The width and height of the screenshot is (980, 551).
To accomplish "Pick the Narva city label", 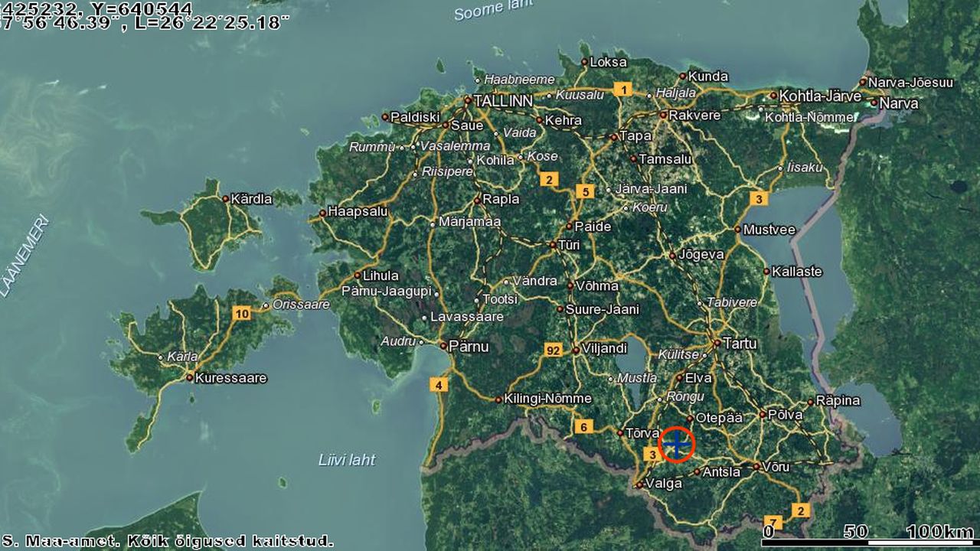I will click(899, 103).
